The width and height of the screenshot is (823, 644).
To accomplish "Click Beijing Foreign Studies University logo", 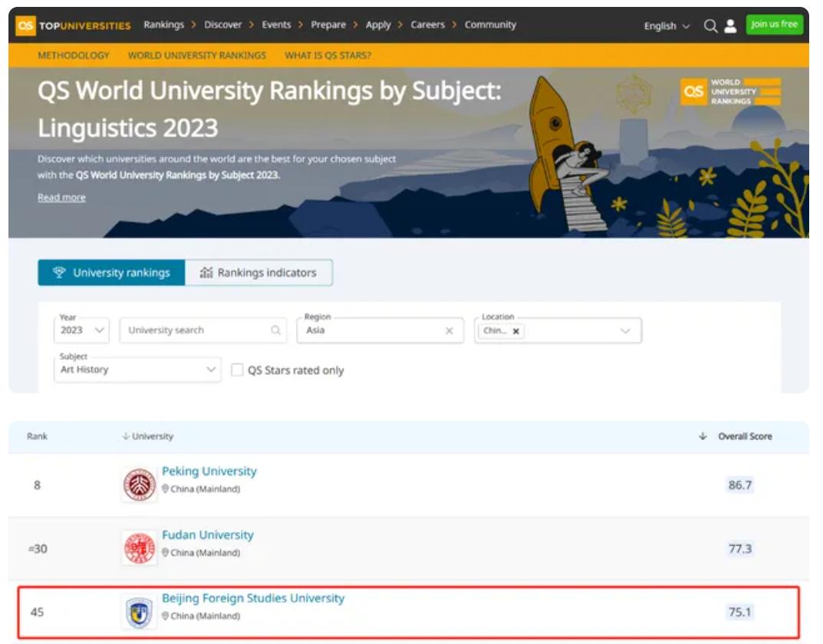I will click(x=139, y=613).
